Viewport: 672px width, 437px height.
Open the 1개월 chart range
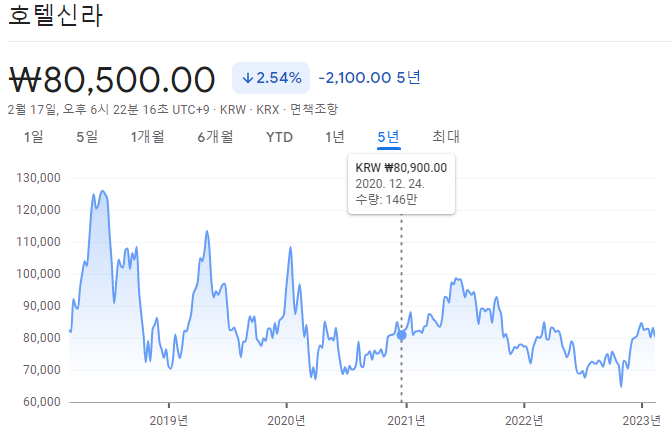pyautogui.click(x=147, y=137)
